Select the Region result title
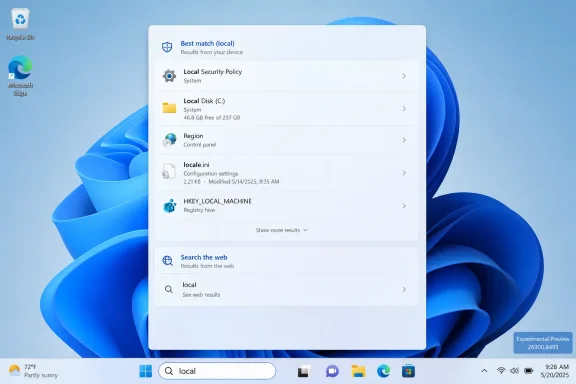Screen dimensions: 576x384 (193, 136)
